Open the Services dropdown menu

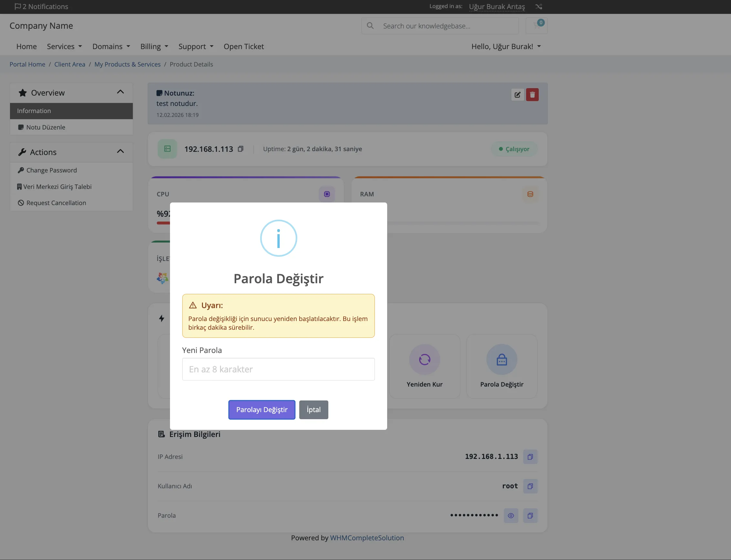coord(64,46)
